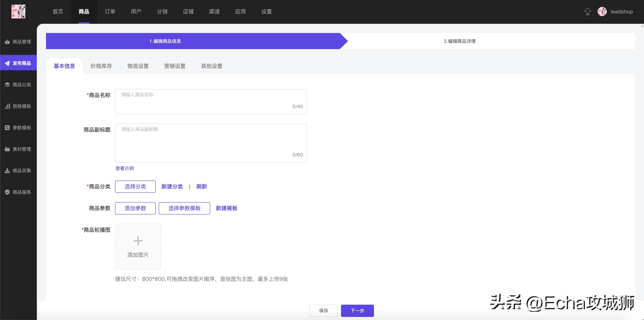The height and width of the screenshot is (320, 644).
Task: Click 添加图片 to upload a carousel image
Action: click(x=138, y=247)
